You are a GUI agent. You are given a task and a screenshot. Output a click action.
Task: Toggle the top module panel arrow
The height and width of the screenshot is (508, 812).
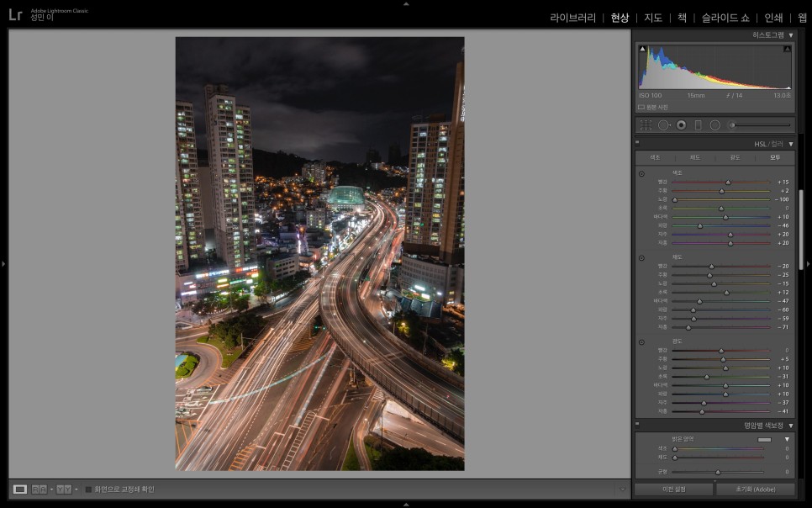click(406, 3)
